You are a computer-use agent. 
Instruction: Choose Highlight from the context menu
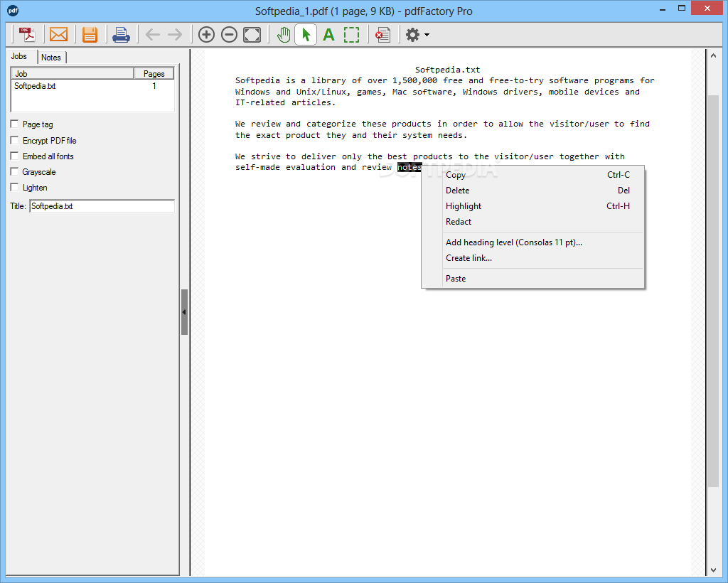533,206
